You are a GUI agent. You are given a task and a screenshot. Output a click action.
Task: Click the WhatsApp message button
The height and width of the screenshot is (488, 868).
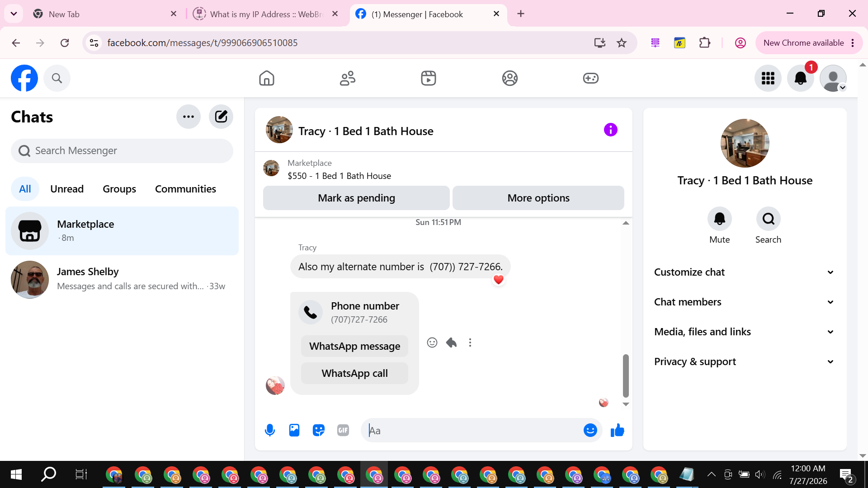point(354,346)
